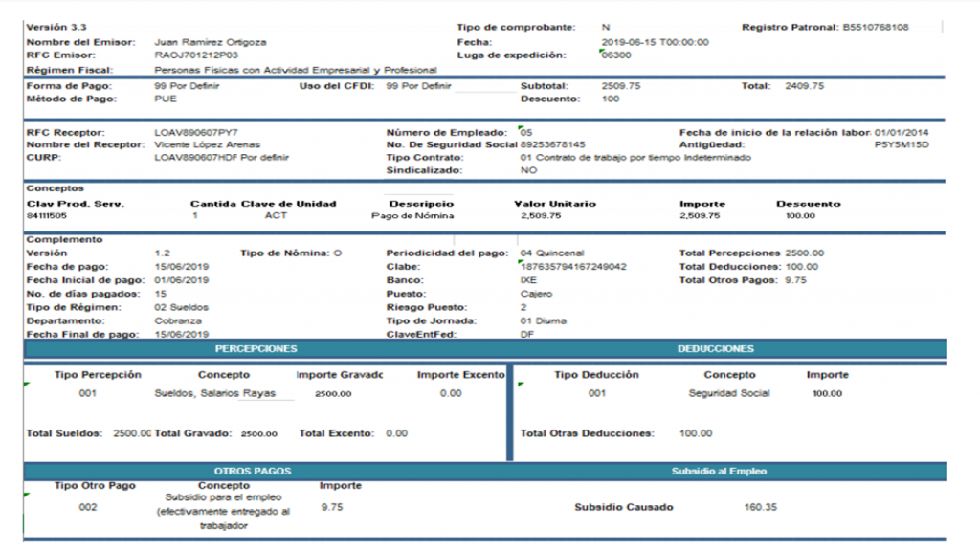Select the Registro Patronal number B5510768108
980x551 pixels.
876,28
